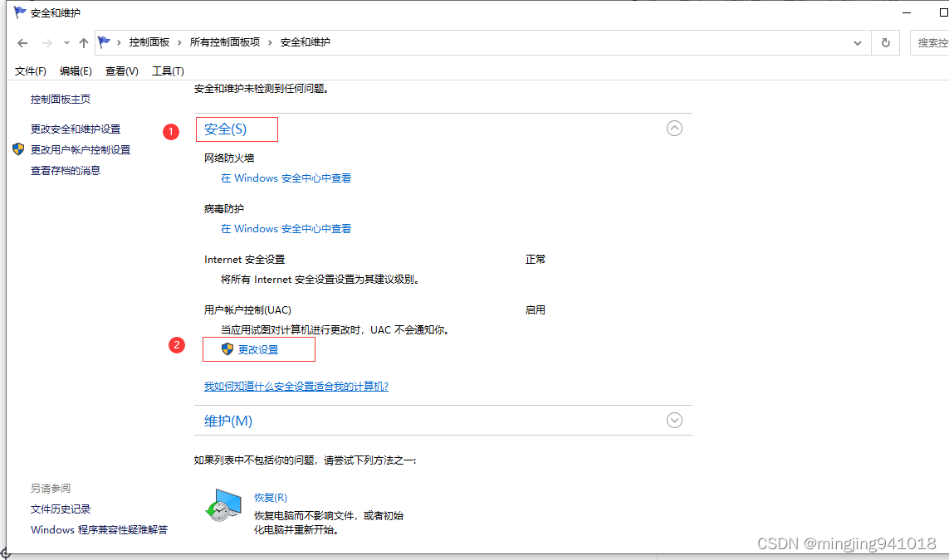This screenshot has width=949, height=560.
Task: Click the 启用 status text
Action: click(x=535, y=309)
